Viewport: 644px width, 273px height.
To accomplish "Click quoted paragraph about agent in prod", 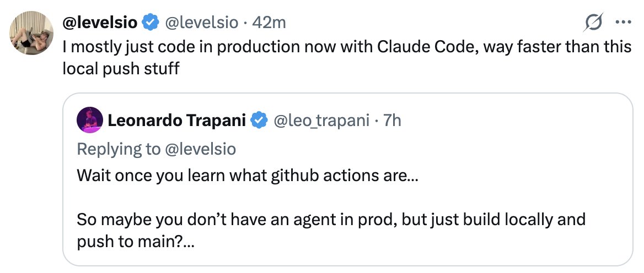I will pos(331,219).
